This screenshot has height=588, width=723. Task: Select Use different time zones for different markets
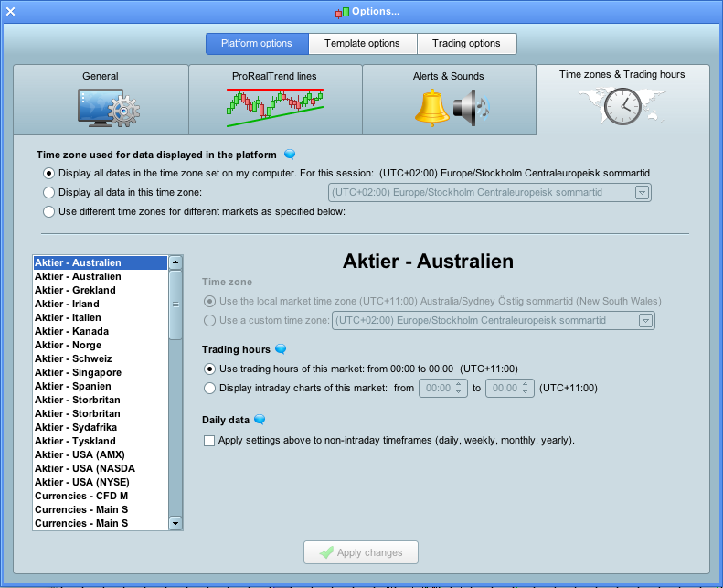point(48,211)
